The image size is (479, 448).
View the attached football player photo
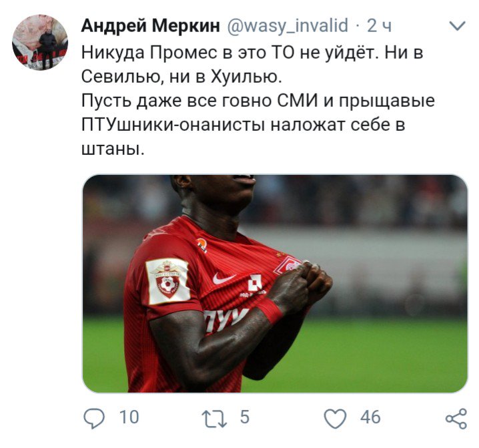click(x=275, y=284)
